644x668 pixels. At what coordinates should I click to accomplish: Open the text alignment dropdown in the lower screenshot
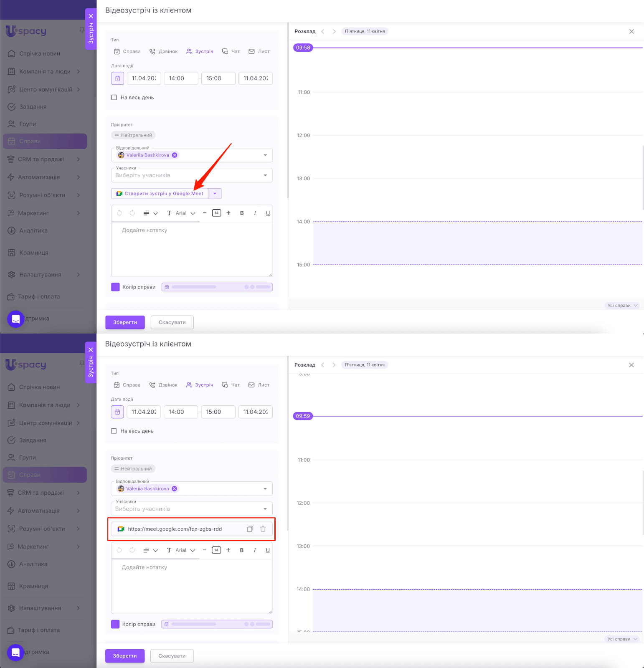pos(150,550)
